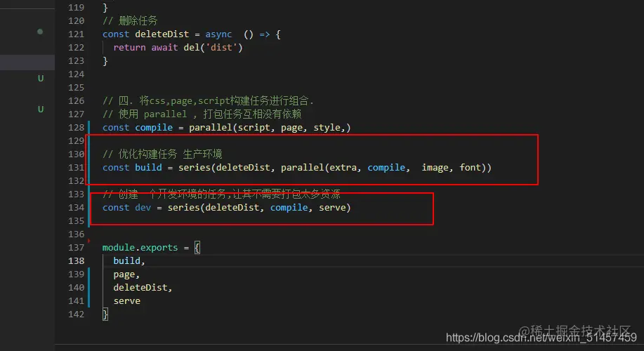The image size is (644, 351).
Task: Click line number 119 in gutter
Action: pos(76,8)
